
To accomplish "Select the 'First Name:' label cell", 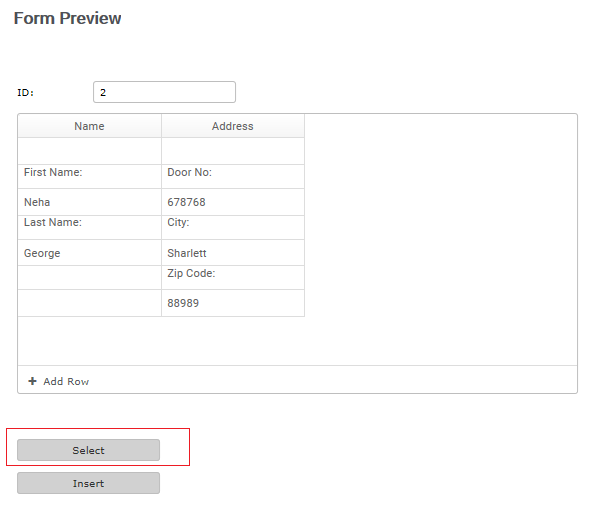I will coord(90,177).
